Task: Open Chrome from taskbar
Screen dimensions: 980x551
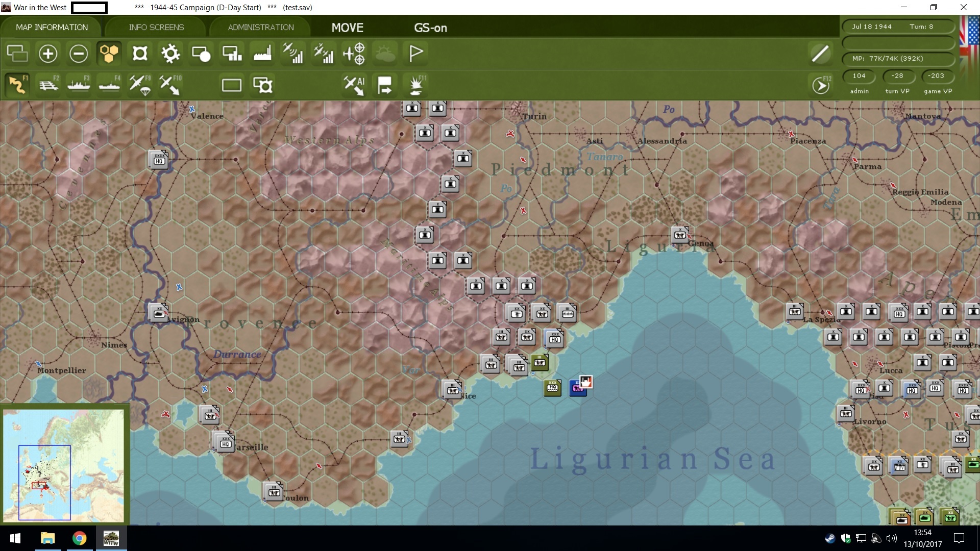Action: 79,538
